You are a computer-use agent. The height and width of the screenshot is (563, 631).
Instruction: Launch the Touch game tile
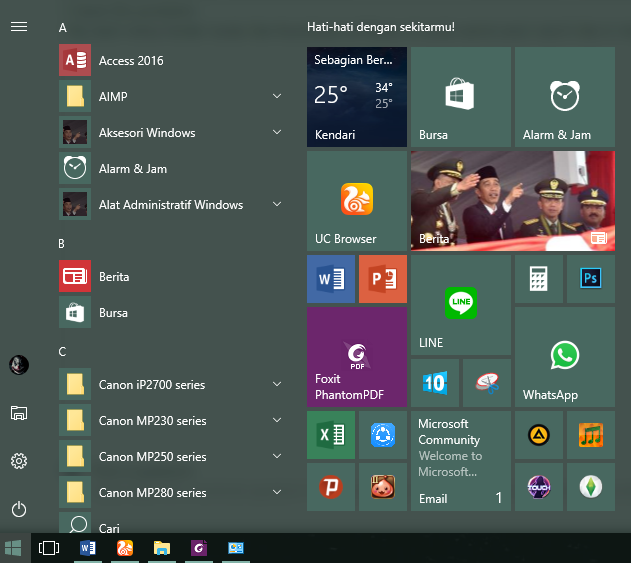[539, 487]
